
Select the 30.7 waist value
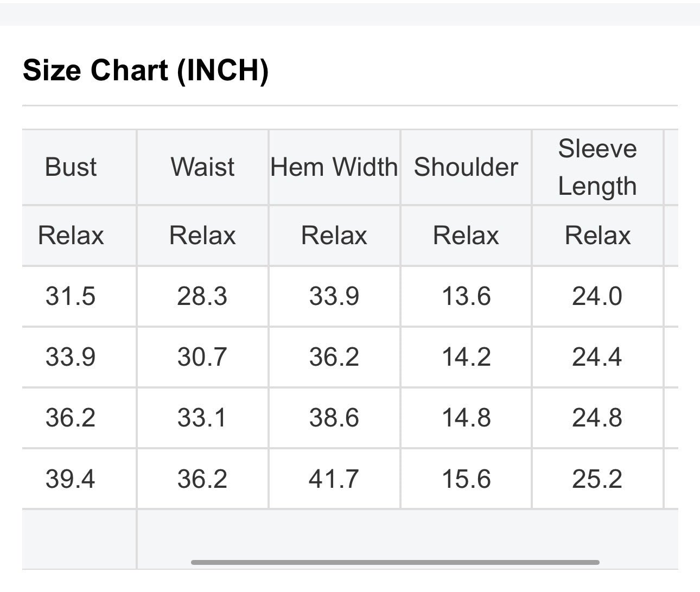tap(202, 357)
